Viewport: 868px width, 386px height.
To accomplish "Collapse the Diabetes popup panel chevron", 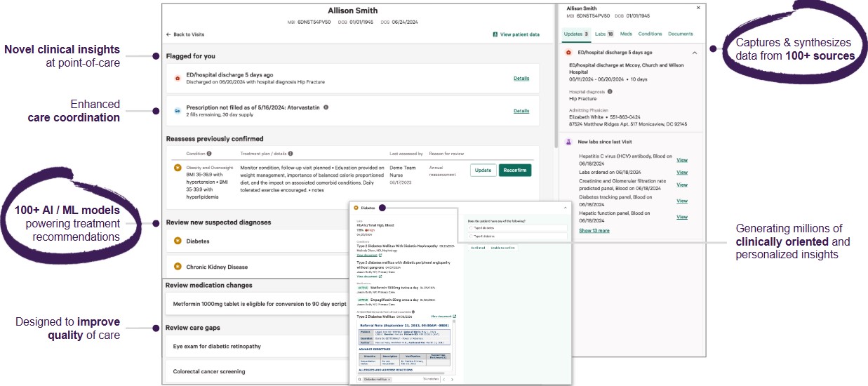I will click(565, 208).
